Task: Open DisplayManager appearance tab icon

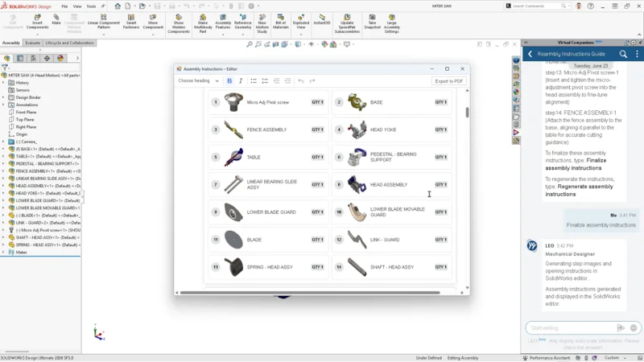Action: tap(60, 58)
